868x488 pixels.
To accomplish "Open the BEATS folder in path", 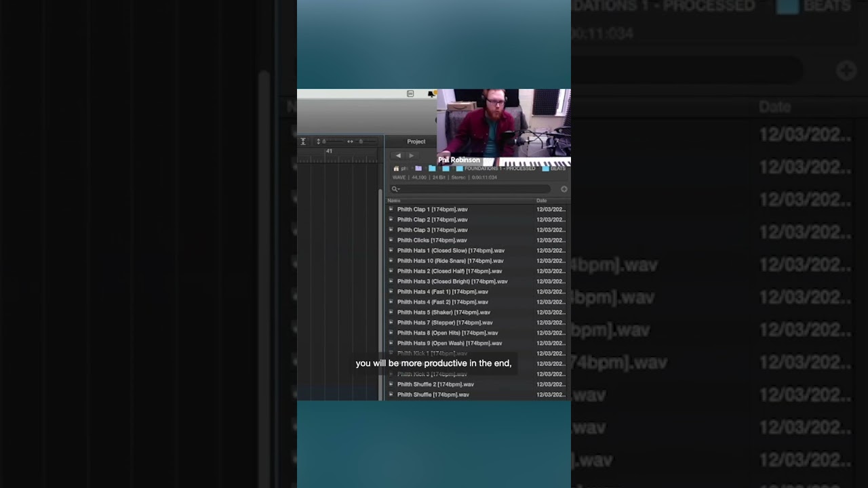I will [x=554, y=168].
